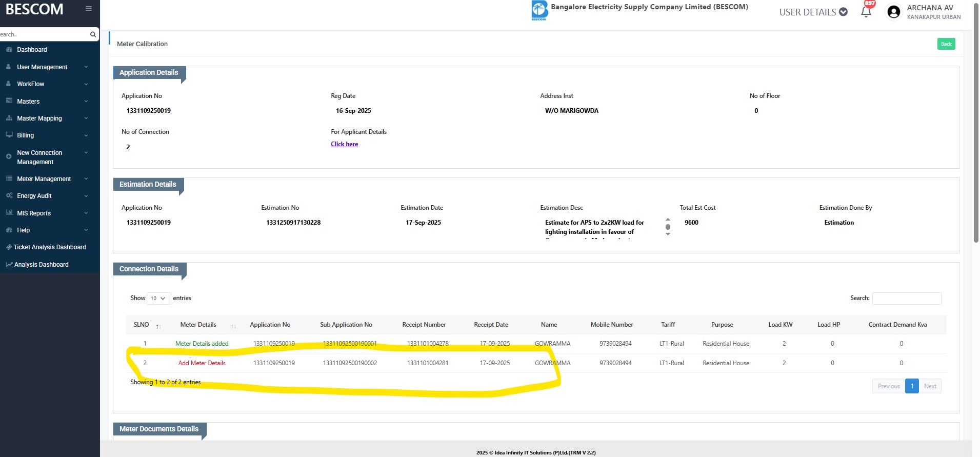Open the MIS Reports menu
980x457 pixels.
34,213
